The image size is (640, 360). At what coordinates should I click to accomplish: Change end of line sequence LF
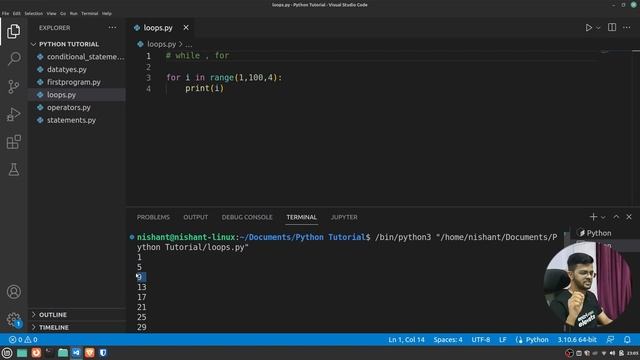pos(502,340)
